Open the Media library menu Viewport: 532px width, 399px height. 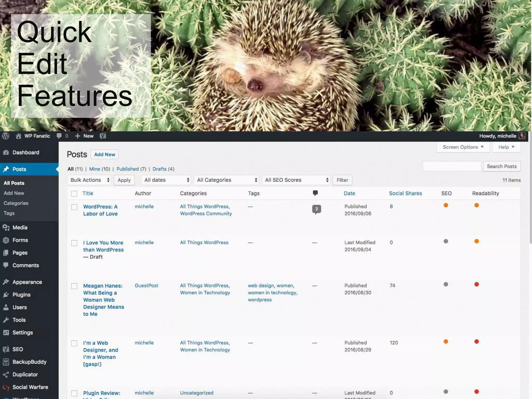(20, 228)
